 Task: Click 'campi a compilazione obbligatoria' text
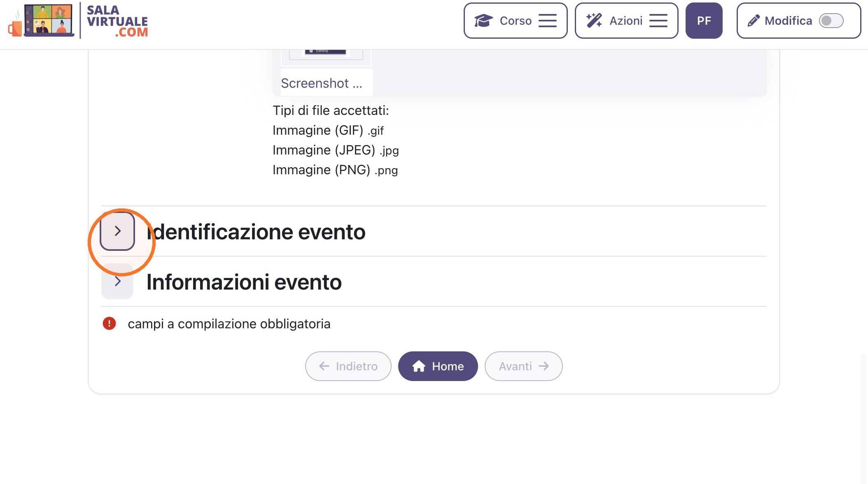(229, 324)
